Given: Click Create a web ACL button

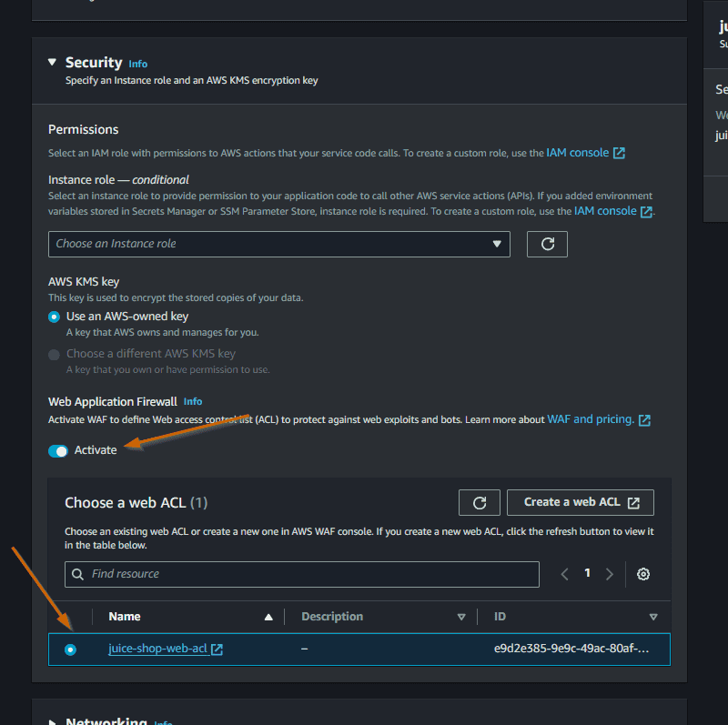Looking at the screenshot, I should [x=581, y=502].
